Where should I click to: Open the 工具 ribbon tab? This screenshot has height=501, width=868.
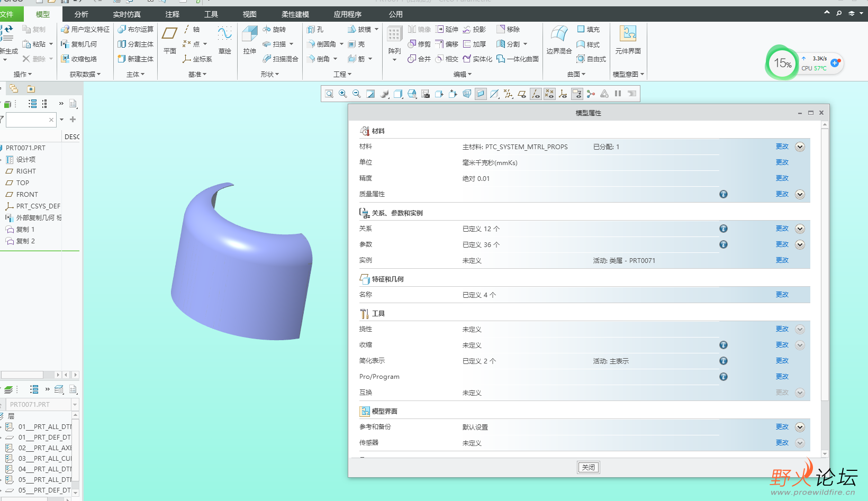coord(211,14)
